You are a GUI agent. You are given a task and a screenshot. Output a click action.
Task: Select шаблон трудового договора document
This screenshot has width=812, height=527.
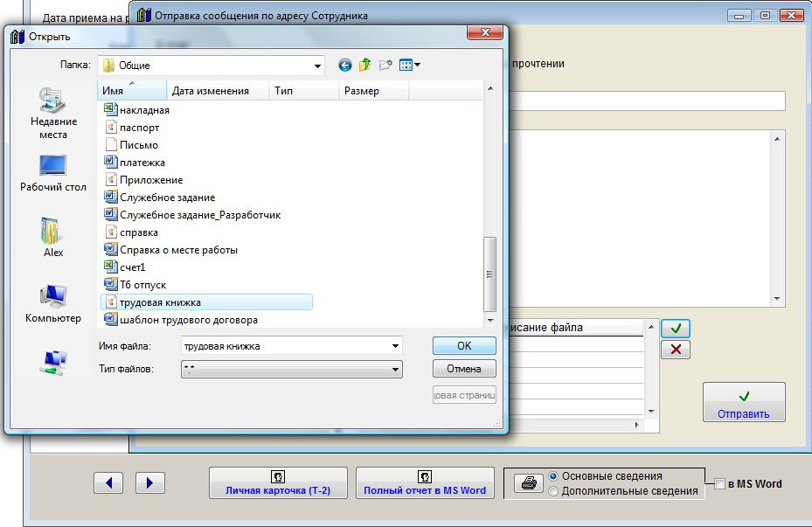[x=181, y=320]
